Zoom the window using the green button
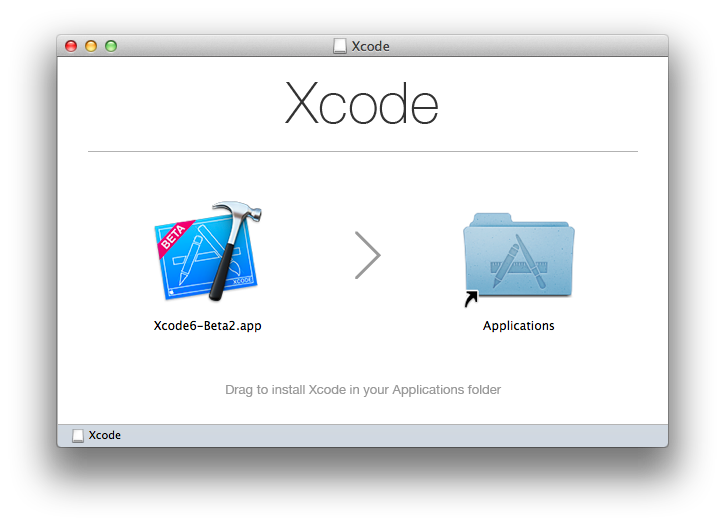 (111, 46)
